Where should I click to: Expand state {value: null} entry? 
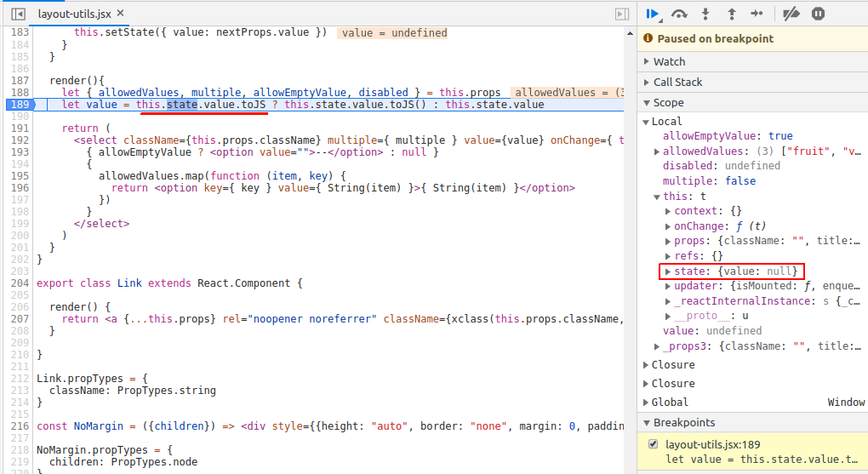click(668, 271)
